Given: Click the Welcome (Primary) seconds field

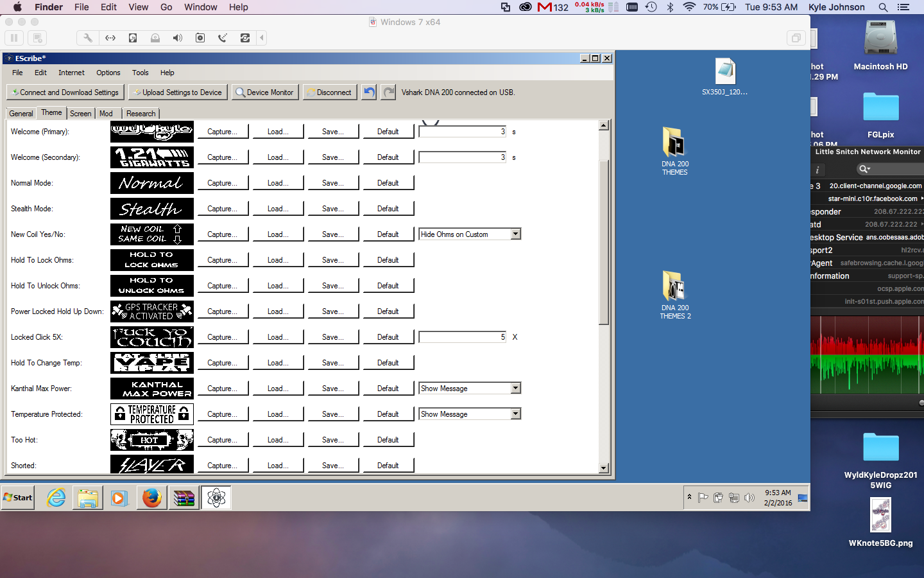Looking at the screenshot, I should click(x=463, y=132).
